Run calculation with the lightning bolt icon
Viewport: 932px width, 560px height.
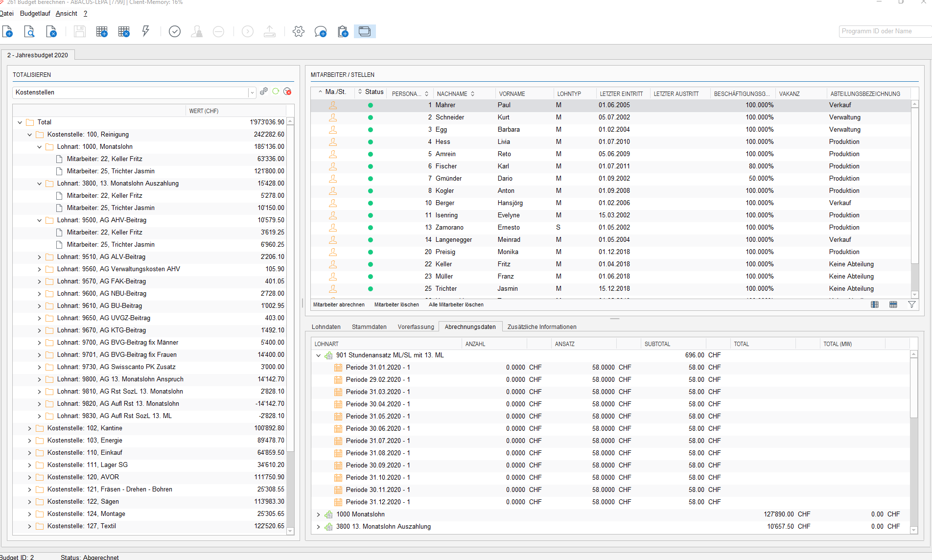tap(145, 32)
